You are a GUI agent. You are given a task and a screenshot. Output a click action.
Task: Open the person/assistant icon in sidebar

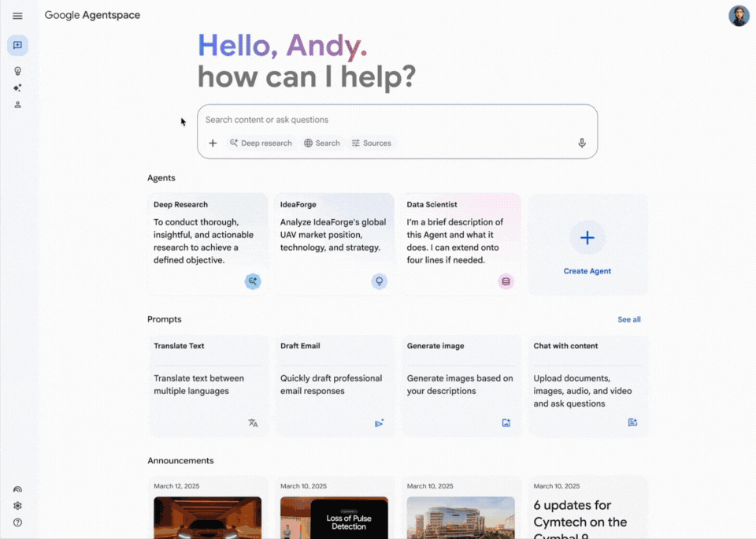(x=17, y=104)
